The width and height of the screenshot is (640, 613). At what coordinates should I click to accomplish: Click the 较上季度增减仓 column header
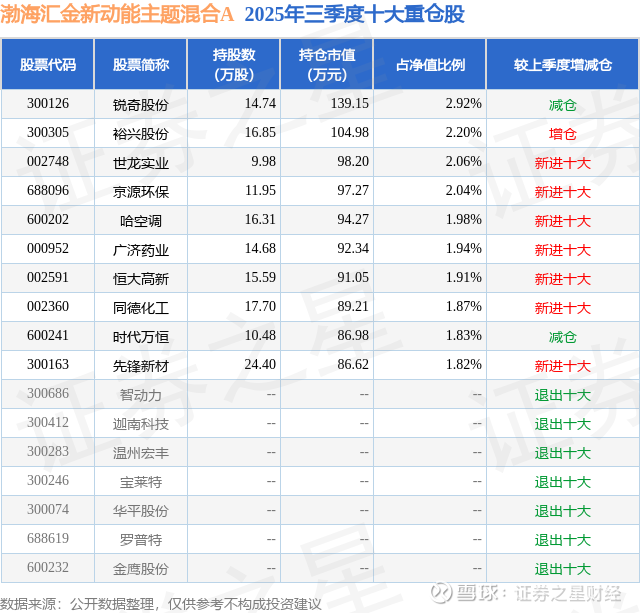pos(562,64)
